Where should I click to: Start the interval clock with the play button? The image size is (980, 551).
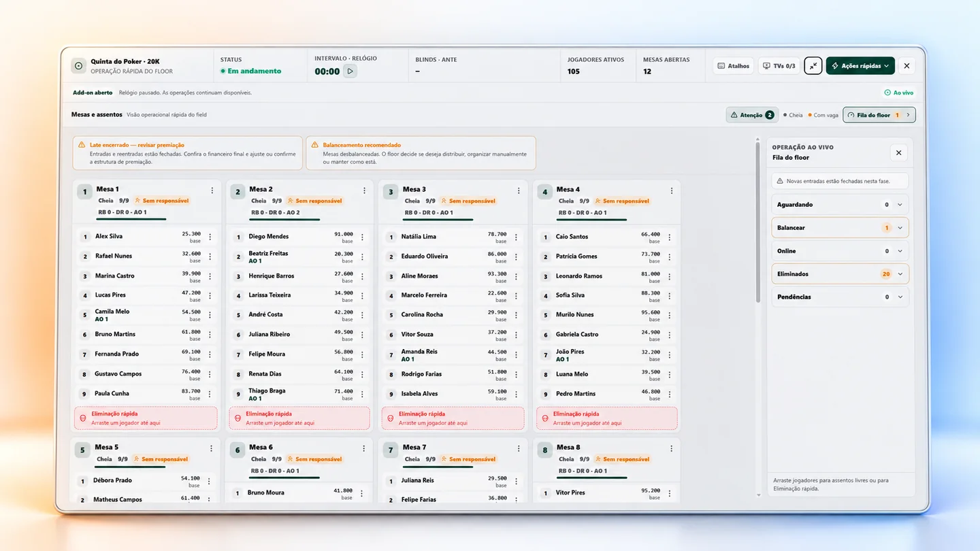(350, 71)
